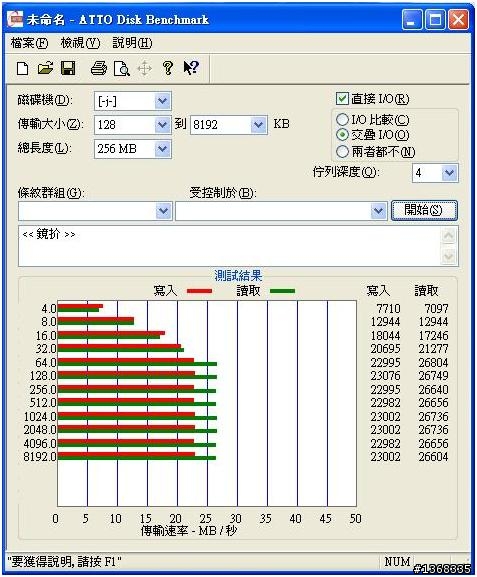This screenshot has width=477, height=577.
Task: Open the 條紋群組 dropdown
Action: coord(163,211)
